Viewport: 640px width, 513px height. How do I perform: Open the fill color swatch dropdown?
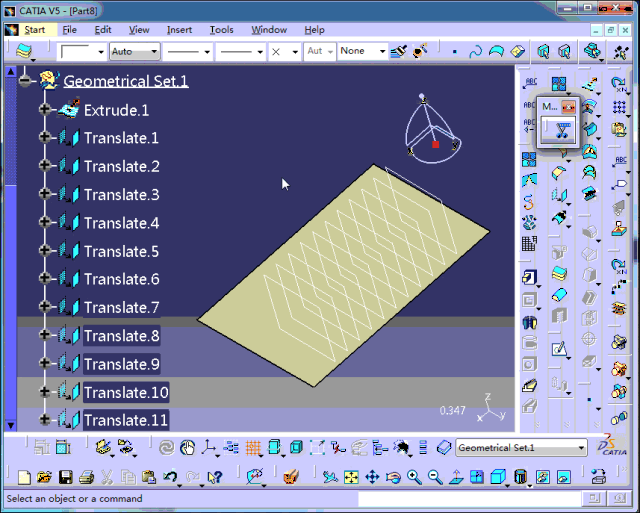point(82,51)
